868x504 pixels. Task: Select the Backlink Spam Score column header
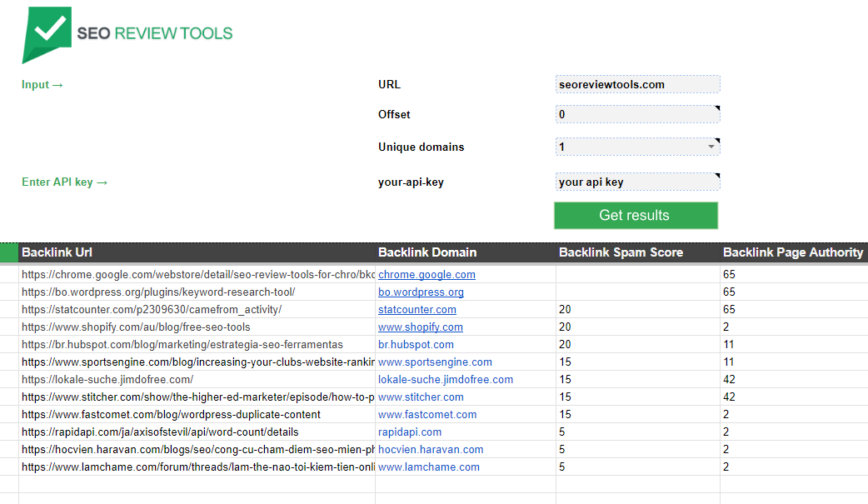click(x=622, y=252)
